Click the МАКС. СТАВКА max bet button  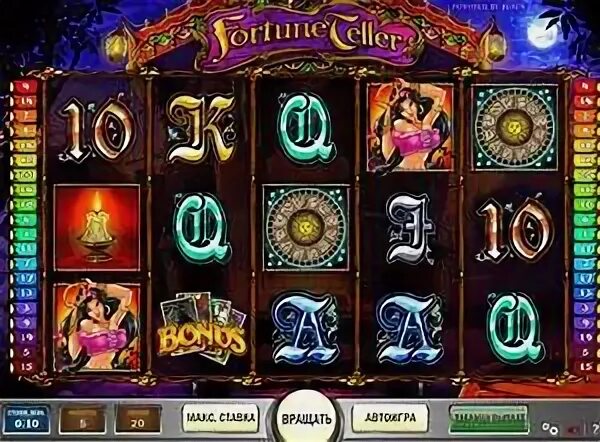point(222,418)
